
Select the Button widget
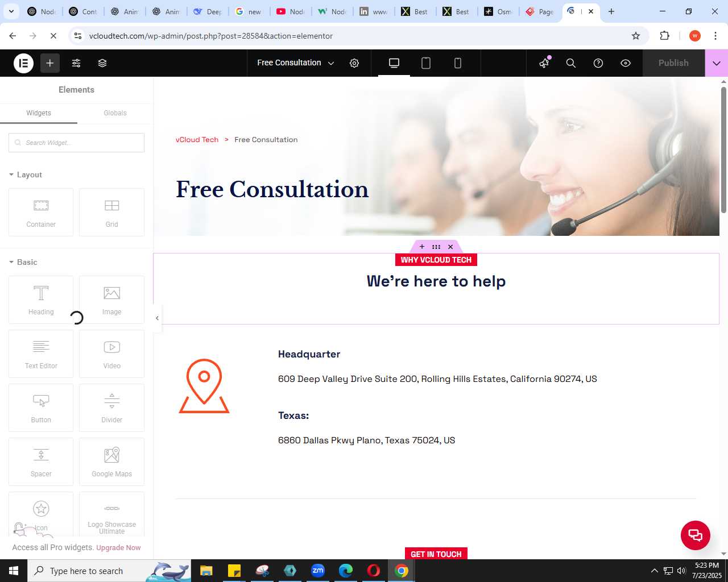pyautogui.click(x=41, y=408)
